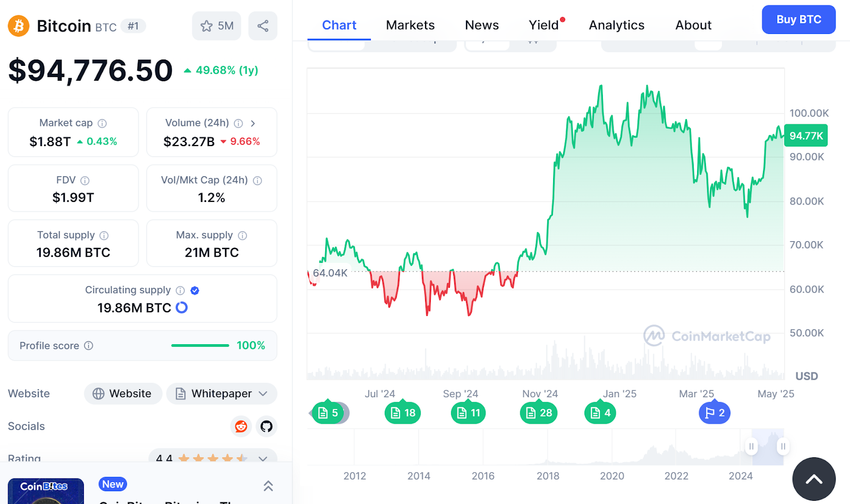Open the About tab
Image resolution: width=850 pixels, height=504 pixels.
[x=693, y=25]
